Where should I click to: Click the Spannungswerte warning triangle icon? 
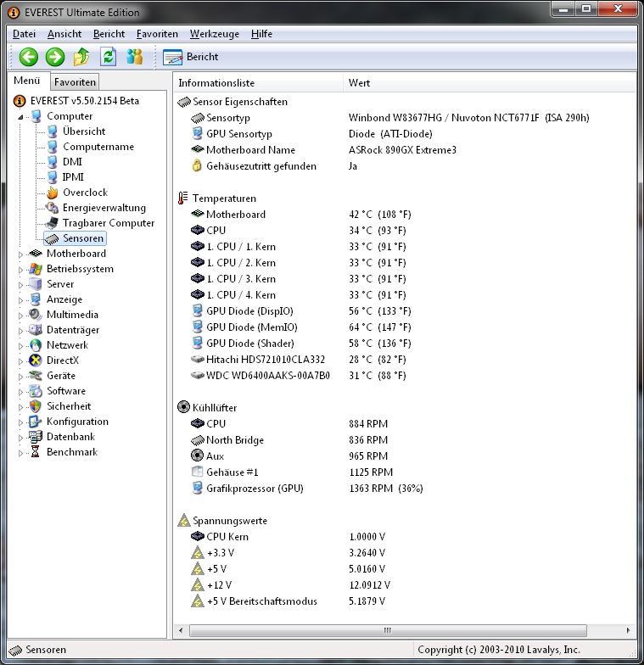pyautogui.click(x=183, y=521)
